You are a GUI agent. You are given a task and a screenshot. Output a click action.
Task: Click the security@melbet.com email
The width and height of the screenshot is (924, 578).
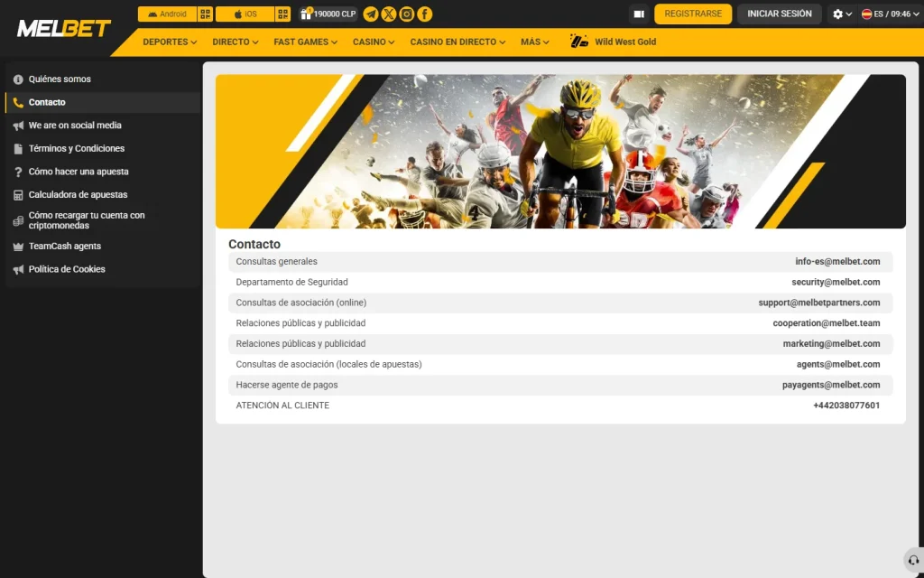point(836,282)
